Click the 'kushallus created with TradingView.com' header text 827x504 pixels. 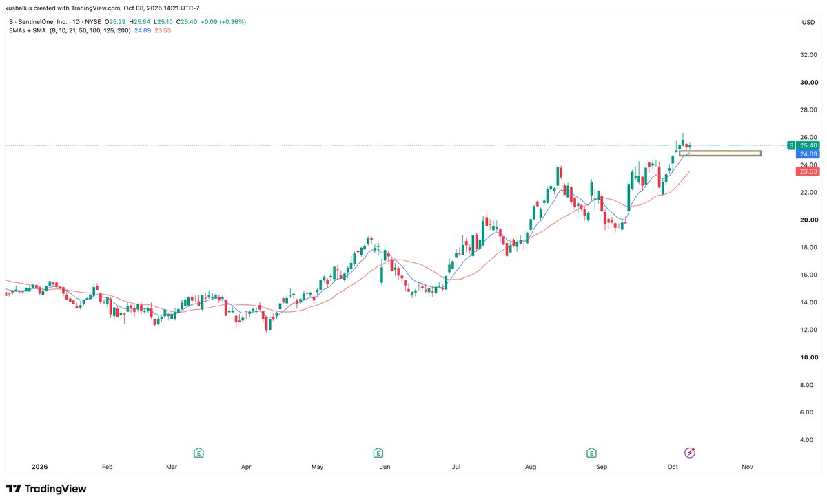tap(63, 8)
